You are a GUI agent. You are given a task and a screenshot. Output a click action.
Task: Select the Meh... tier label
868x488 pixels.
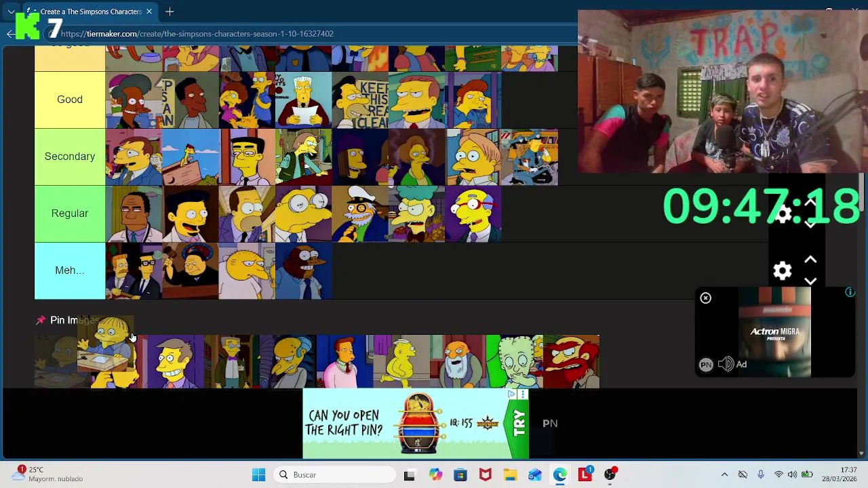click(70, 270)
